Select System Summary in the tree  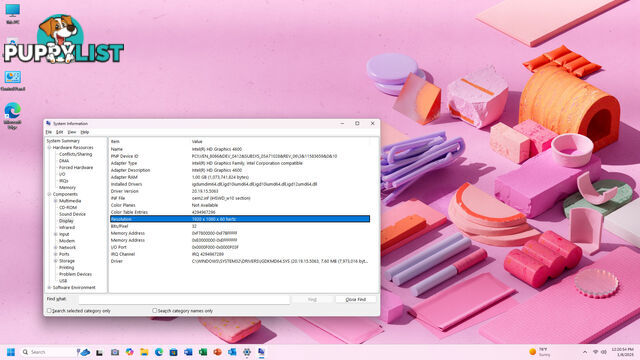pyautogui.click(x=63, y=141)
